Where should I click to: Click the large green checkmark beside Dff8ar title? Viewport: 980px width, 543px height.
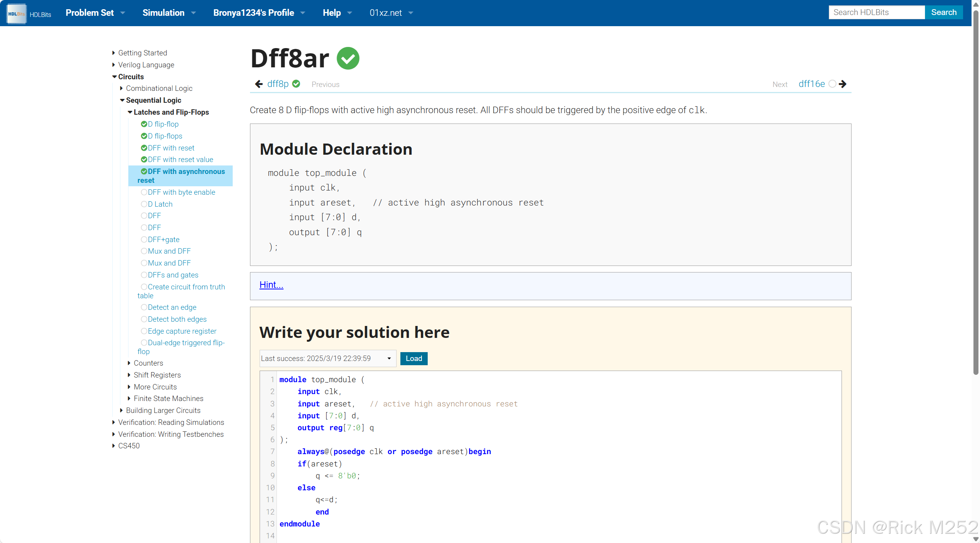click(x=348, y=58)
